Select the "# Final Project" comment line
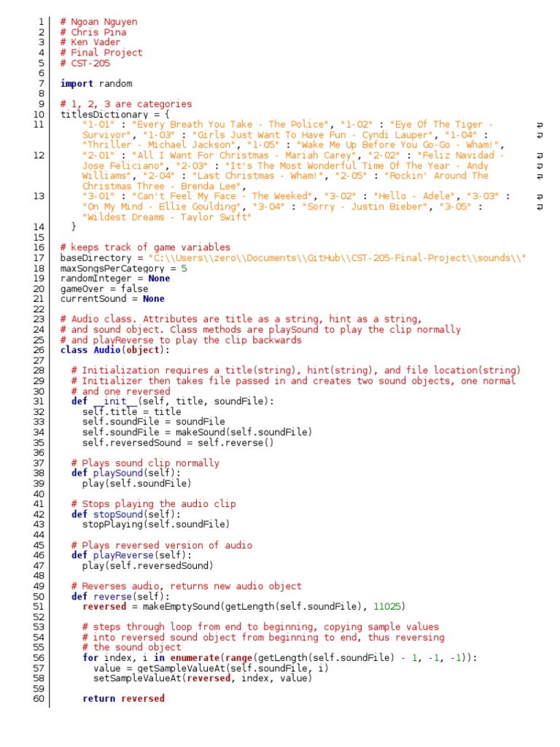The image size is (560, 747). [x=101, y=53]
